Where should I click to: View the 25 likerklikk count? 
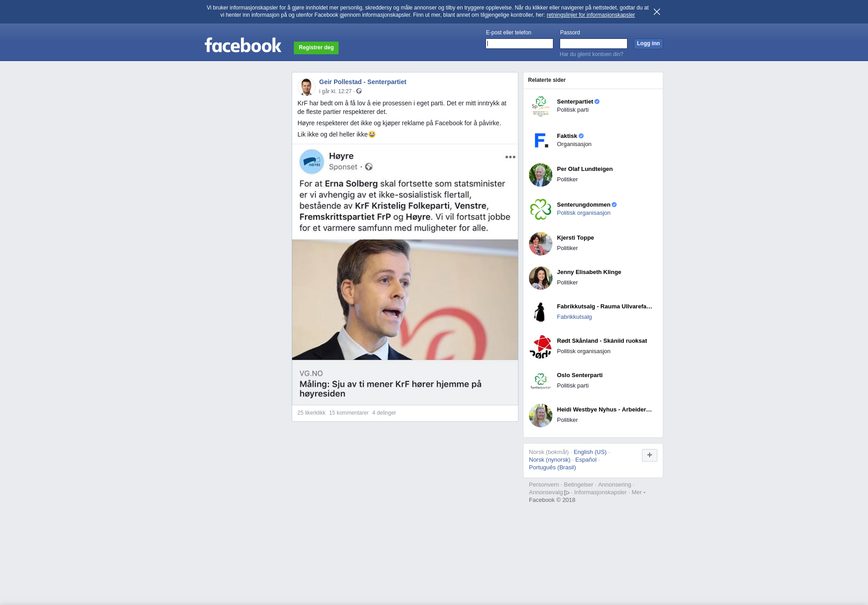point(311,413)
